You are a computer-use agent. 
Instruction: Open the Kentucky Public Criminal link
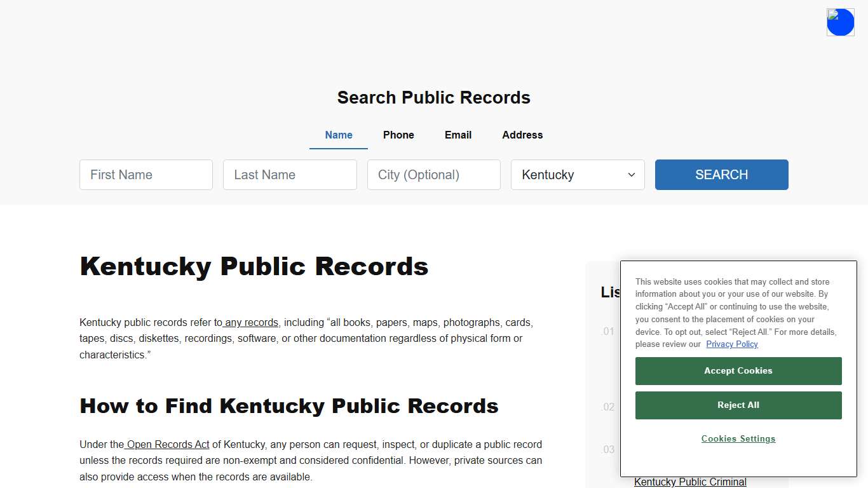pos(690,482)
